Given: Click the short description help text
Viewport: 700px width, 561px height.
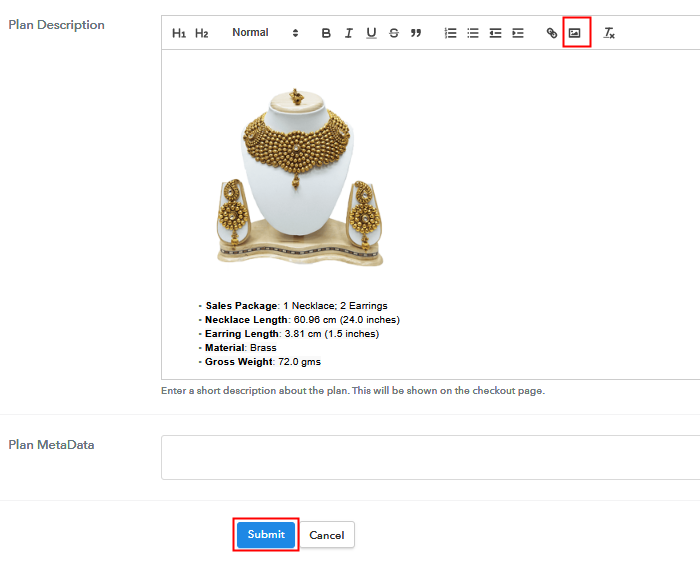Looking at the screenshot, I should coord(353,391).
